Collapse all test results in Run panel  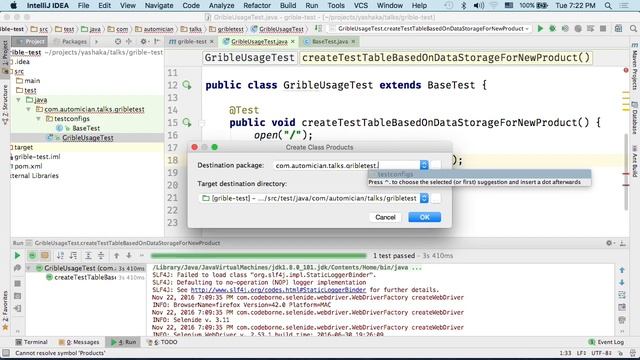101,256
